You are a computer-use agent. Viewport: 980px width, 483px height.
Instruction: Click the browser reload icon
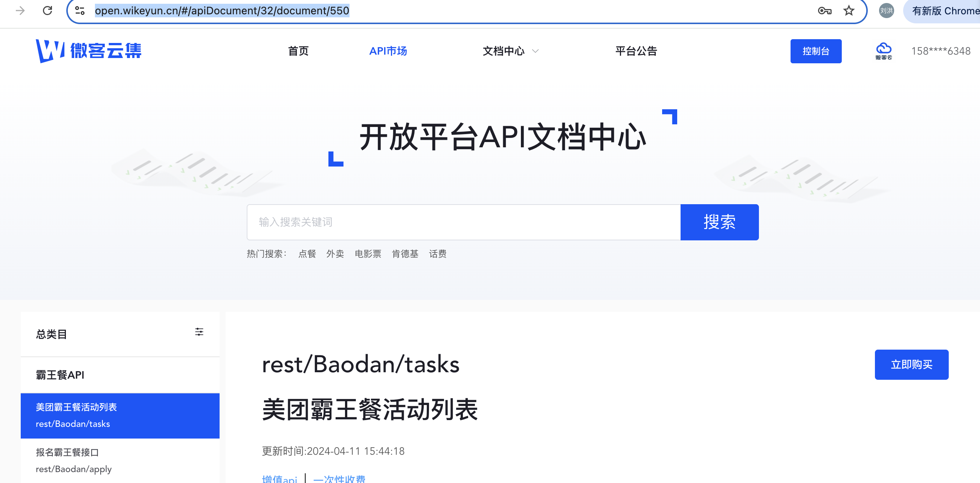[47, 11]
